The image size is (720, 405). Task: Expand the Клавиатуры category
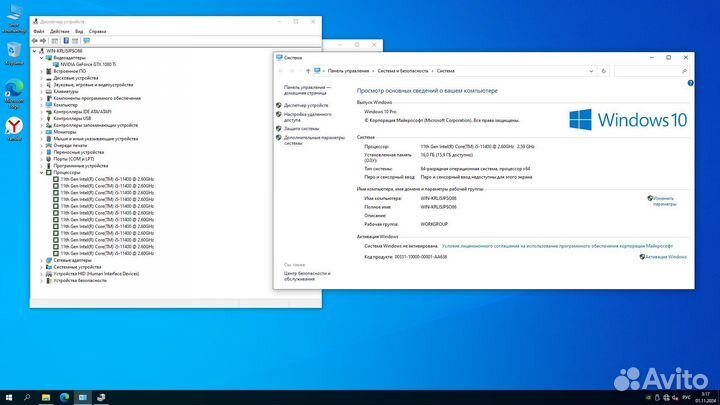tap(41, 91)
